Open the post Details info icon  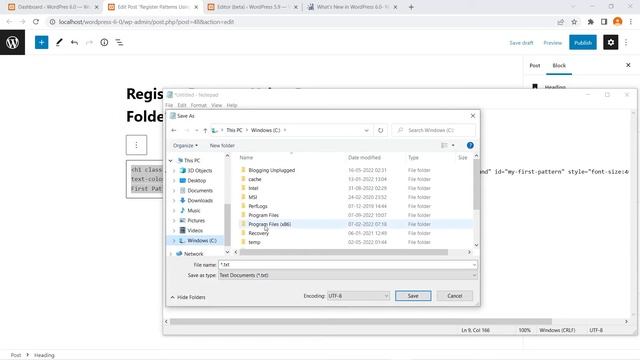coord(104,42)
